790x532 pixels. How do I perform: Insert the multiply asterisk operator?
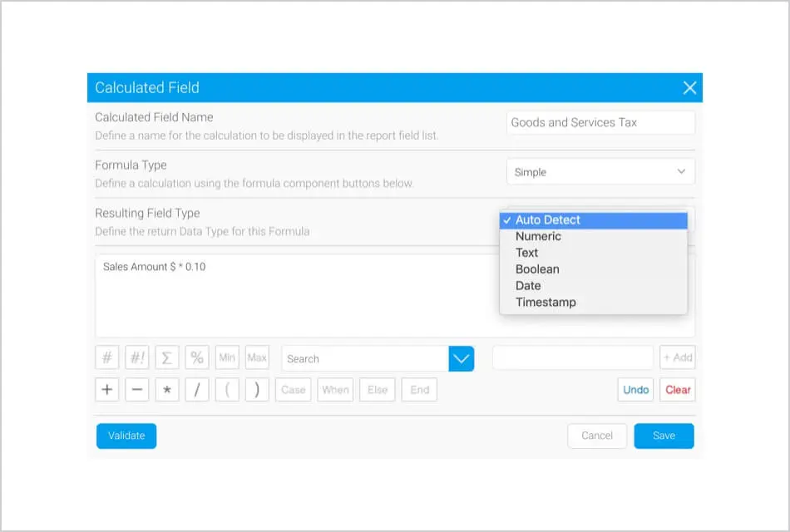(x=166, y=390)
